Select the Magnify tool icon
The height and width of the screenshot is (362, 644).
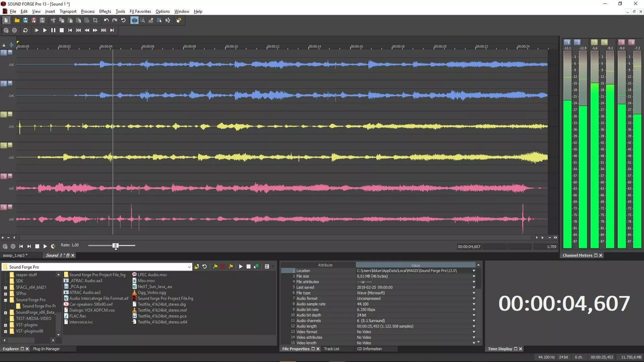[143, 20]
